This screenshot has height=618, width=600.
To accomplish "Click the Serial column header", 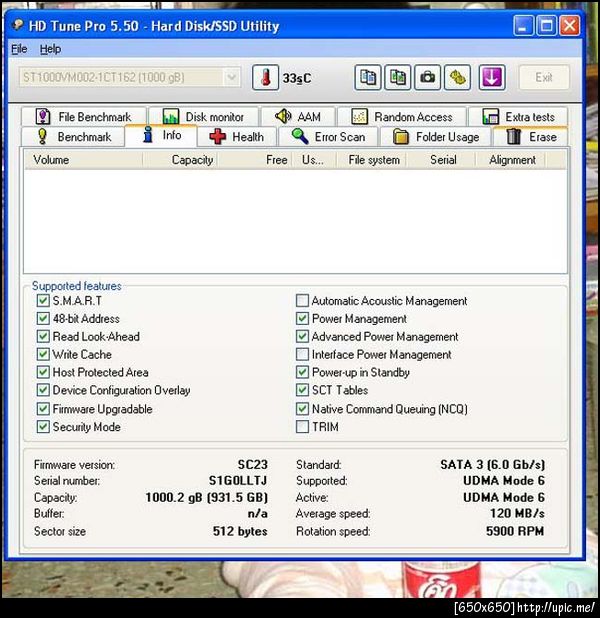I will (x=443, y=160).
